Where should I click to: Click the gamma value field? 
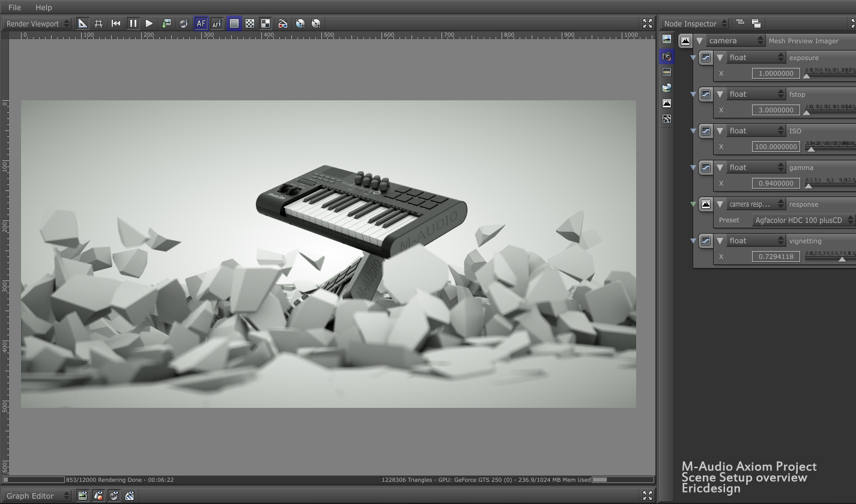776,183
